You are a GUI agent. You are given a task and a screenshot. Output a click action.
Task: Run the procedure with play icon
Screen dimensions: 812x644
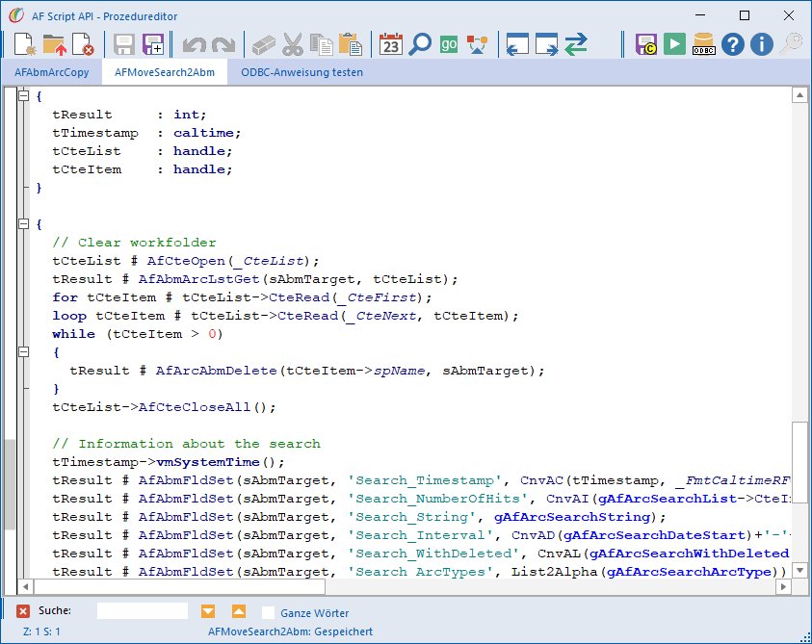point(675,44)
